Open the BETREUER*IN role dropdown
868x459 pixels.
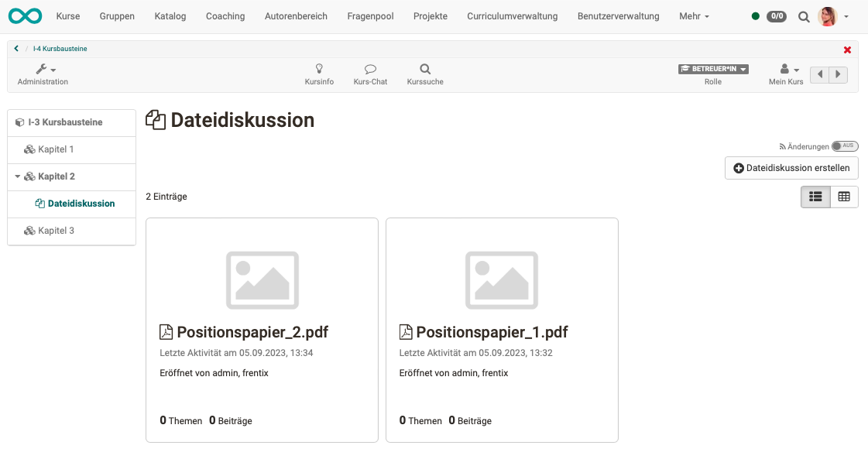point(712,68)
